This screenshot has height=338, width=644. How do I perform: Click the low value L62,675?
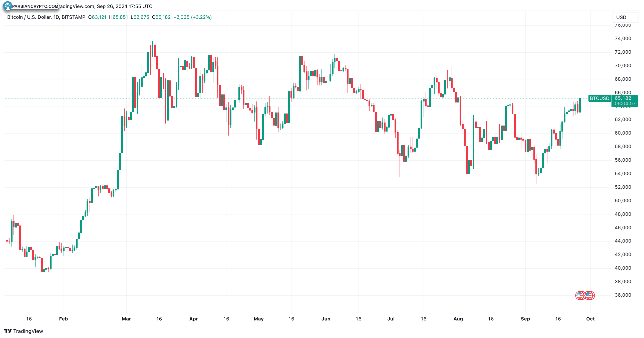tap(140, 17)
